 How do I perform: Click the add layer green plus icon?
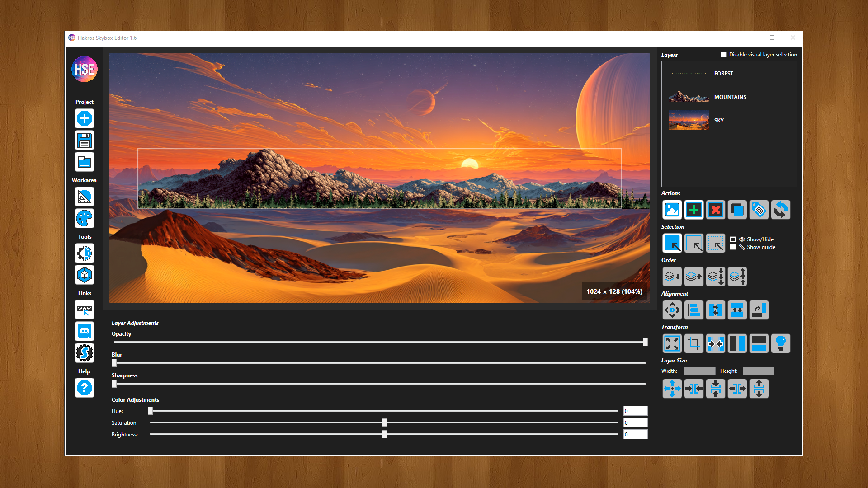(x=693, y=210)
